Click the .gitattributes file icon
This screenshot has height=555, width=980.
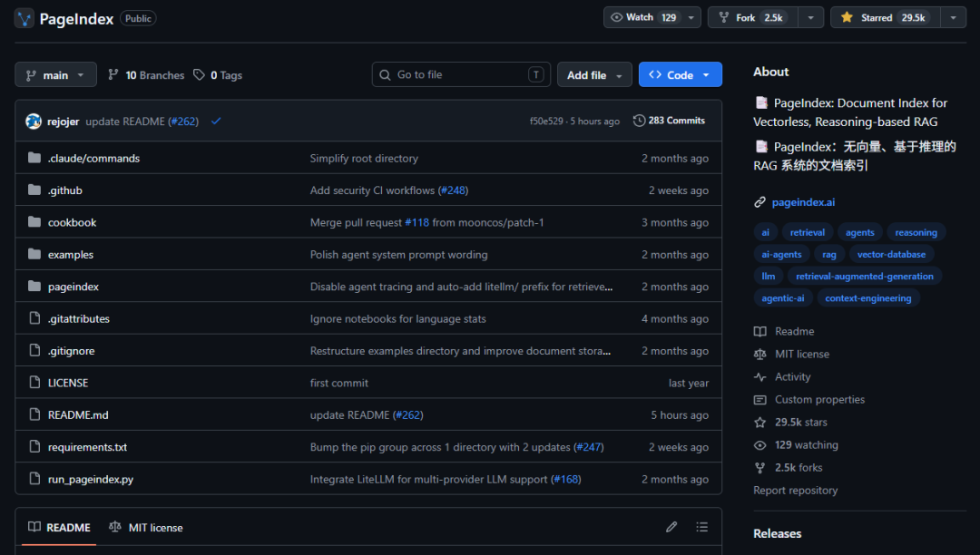(35, 318)
